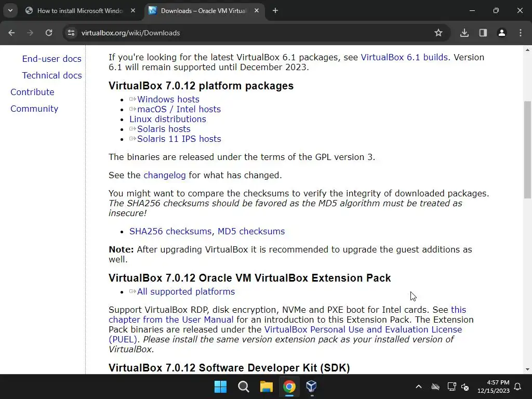Viewport: 532px width, 399px height.
Task: Show hidden system tray icons
Action: tap(419, 387)
